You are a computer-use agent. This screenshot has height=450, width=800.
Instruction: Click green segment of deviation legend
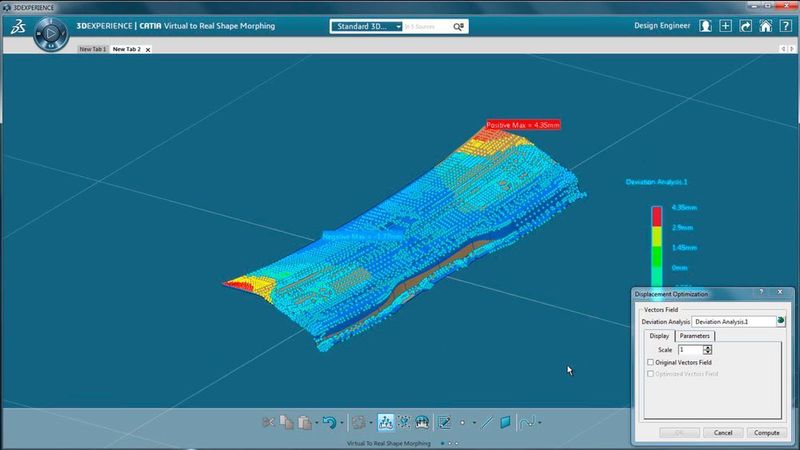[x=657, y=256]
